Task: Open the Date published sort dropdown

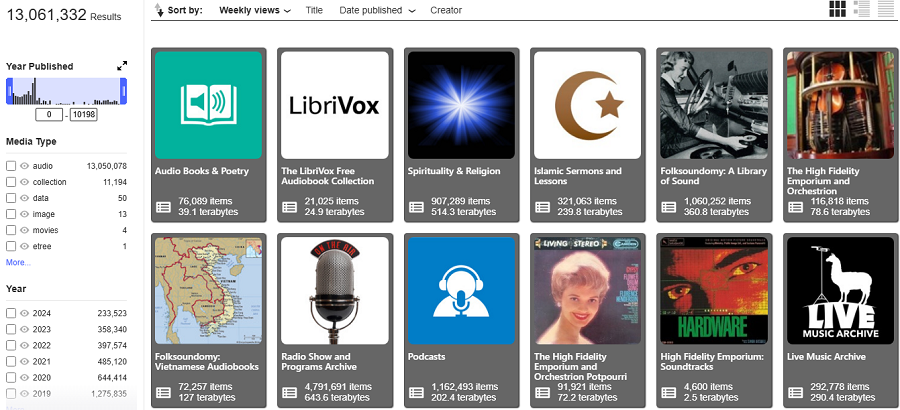Action: point(377,10)
